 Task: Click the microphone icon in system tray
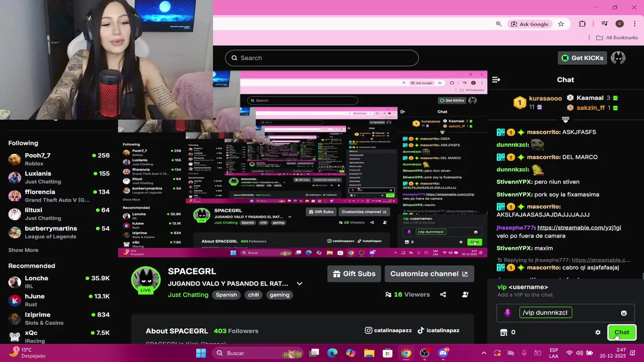tap(524, 353)
